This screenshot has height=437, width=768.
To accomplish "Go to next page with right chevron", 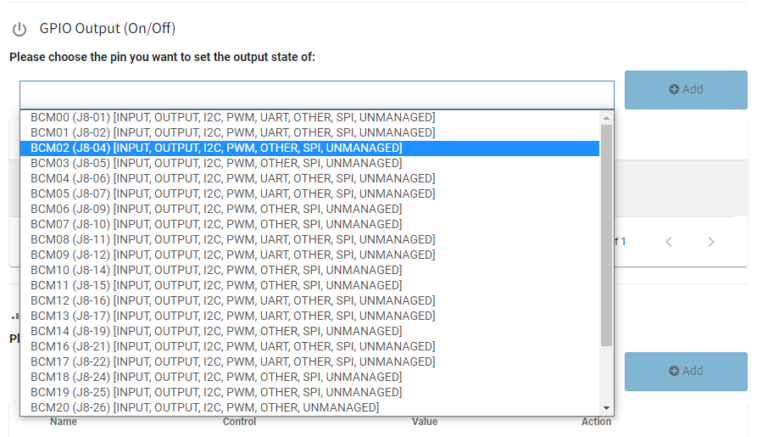I will pos(711,242).
